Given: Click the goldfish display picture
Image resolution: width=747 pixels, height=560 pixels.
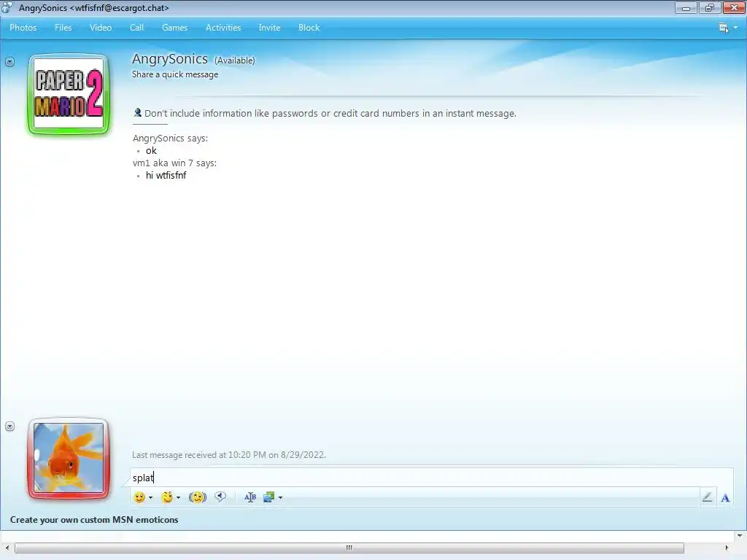Looking at the screenshot, I should (x=69, y=458).
